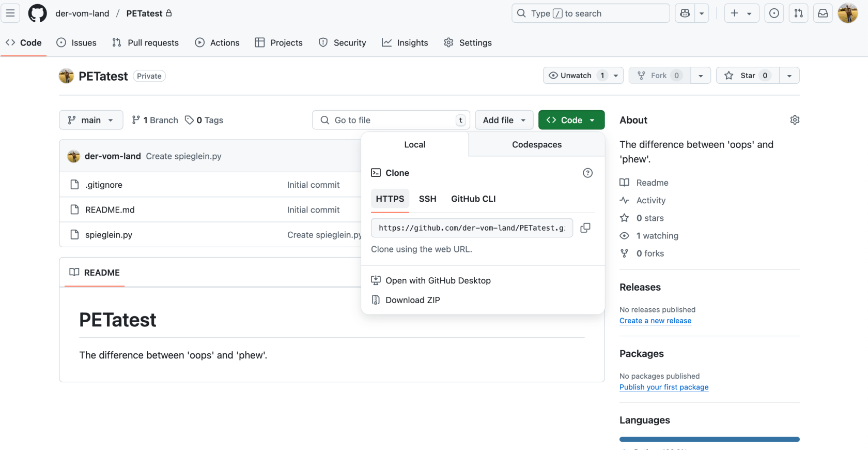The height and width of the screenshot is (450, 868).
Task: Switch to the Actions tab
Action: click(x=217, y=42)
